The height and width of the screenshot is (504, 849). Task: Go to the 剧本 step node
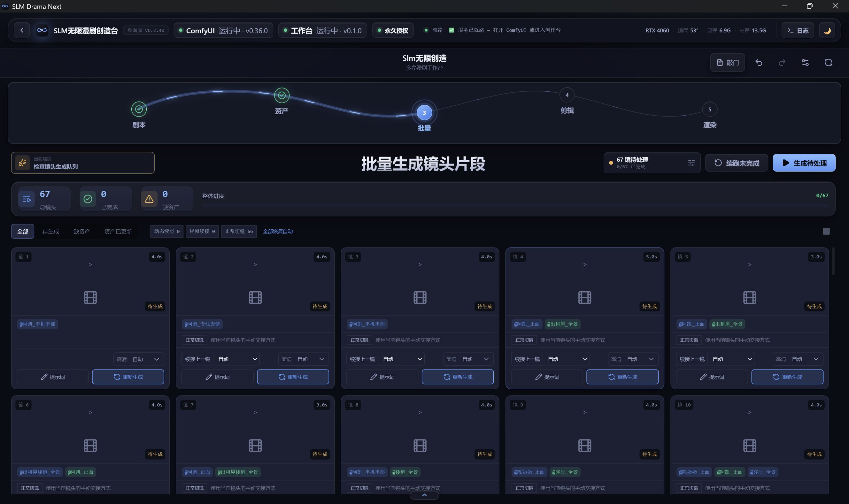139,109
